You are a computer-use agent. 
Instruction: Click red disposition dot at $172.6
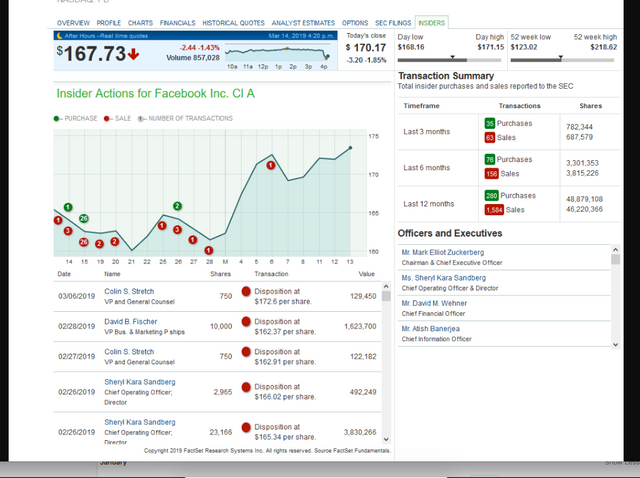coord(246,291)
